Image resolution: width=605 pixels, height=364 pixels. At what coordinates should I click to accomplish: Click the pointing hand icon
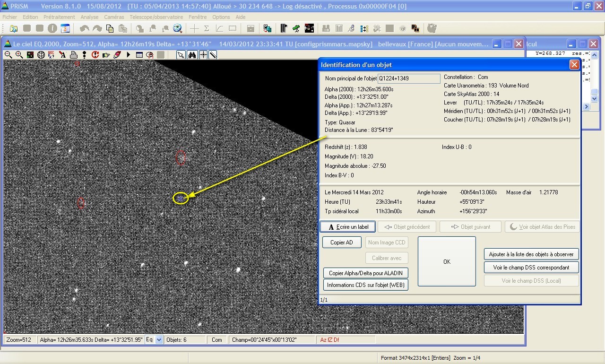point(106,55)
